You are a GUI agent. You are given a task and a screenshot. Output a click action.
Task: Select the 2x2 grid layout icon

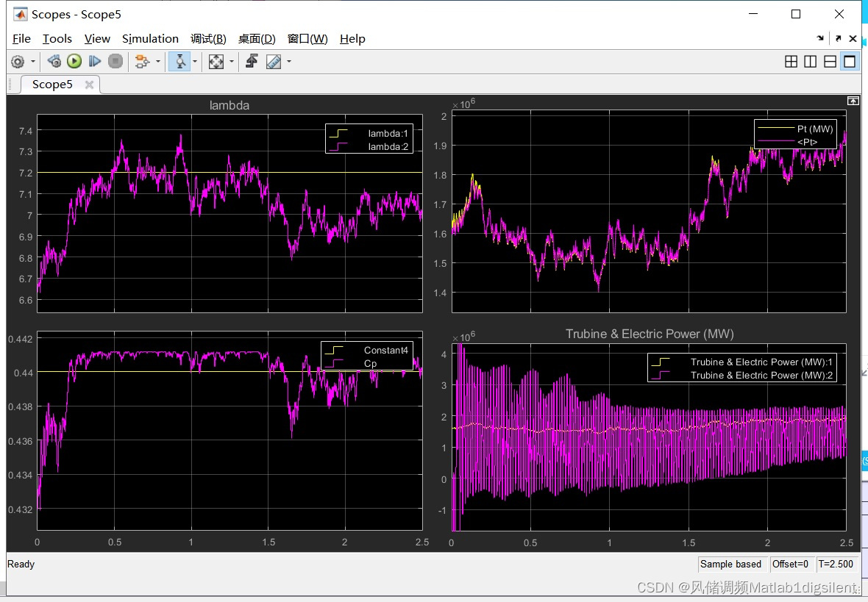point(791,62)
